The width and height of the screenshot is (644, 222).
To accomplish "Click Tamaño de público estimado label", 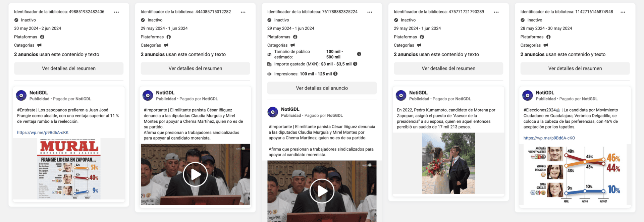I will [x=292, y=54].
